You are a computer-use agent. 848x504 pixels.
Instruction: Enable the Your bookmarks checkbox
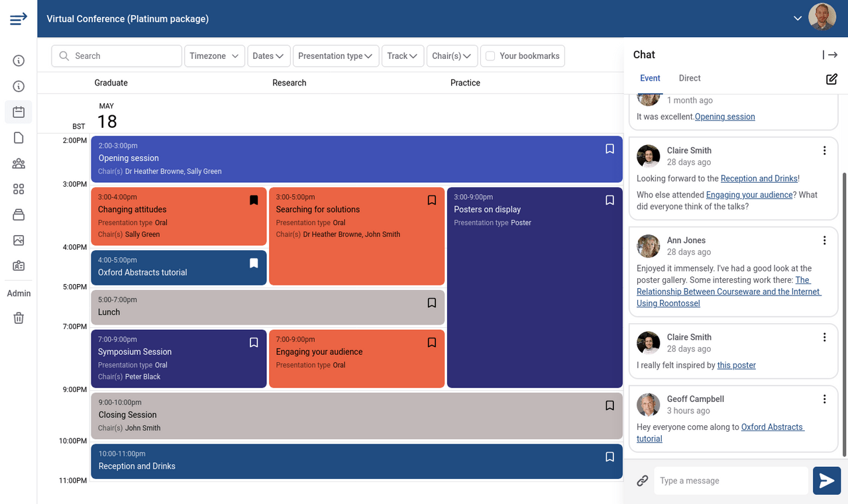tap(490, 56)
